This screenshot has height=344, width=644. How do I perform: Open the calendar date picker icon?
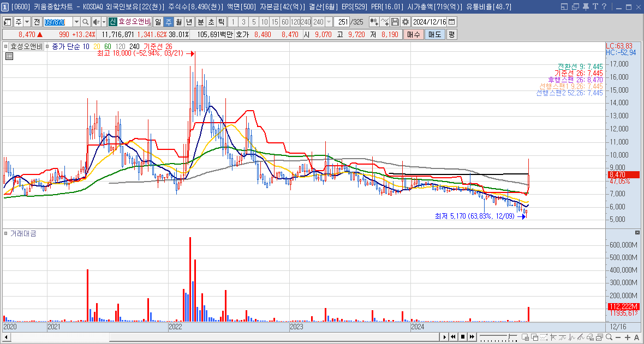[452, 22]
